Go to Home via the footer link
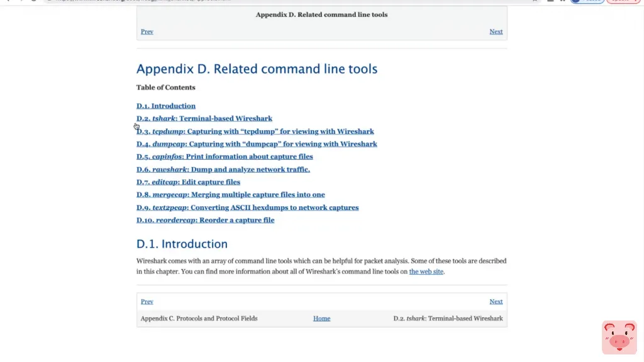The image size is (644, 362). (x=321, y=319)
